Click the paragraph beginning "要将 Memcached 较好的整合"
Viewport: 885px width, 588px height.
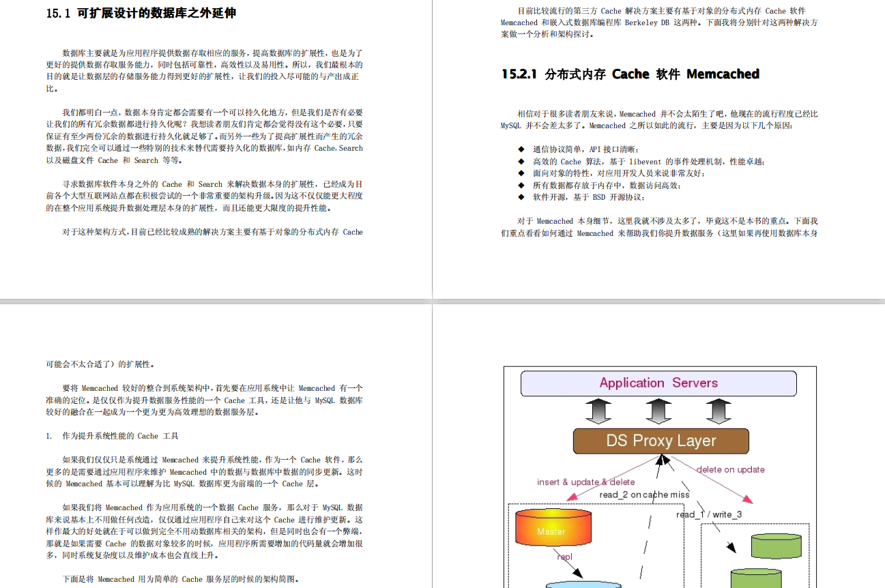coord(204,400)
